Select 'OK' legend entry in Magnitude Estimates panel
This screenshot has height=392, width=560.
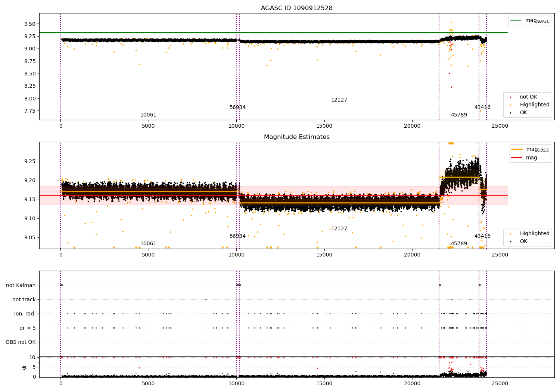coord(519,242)
